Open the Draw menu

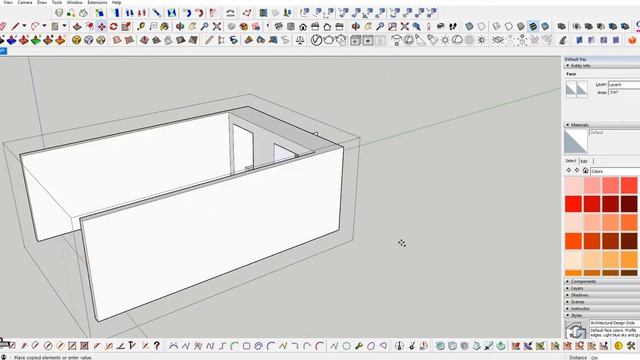click(x=42, y=2)
